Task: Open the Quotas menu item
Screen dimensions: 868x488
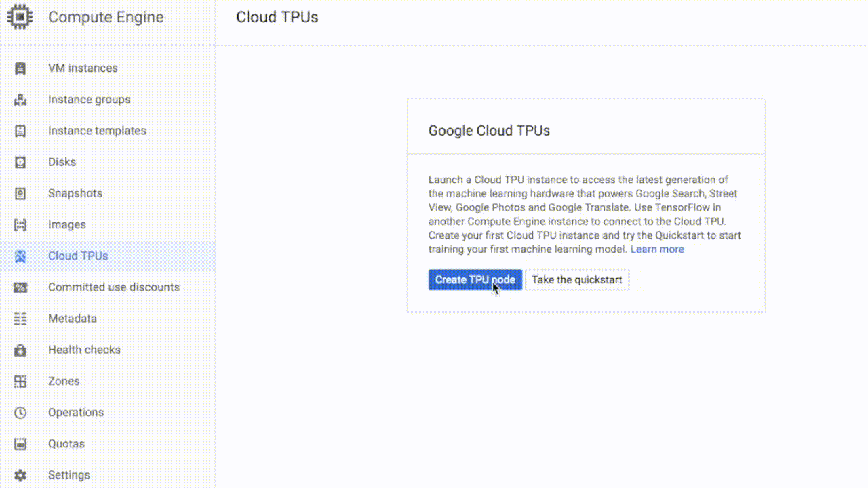Action: pyautogui.click(x=66, y=444)
